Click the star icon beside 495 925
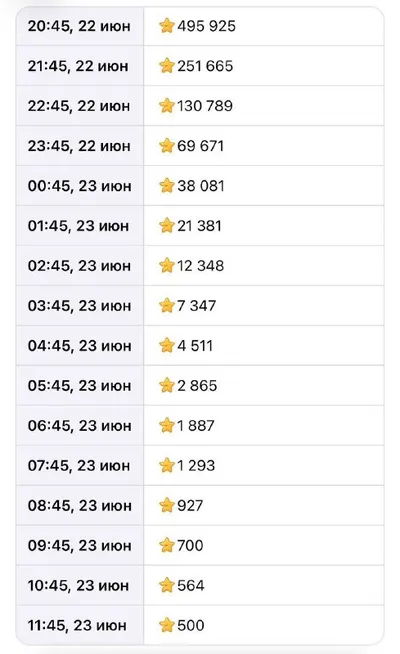Image resolution: width=400 pixels, height=654 pixels. (166, 26)
